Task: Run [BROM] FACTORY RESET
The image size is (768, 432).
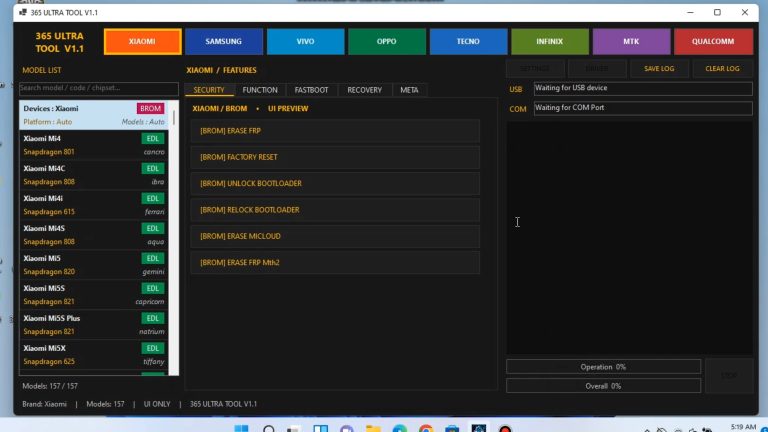Action: coord(335,157)
